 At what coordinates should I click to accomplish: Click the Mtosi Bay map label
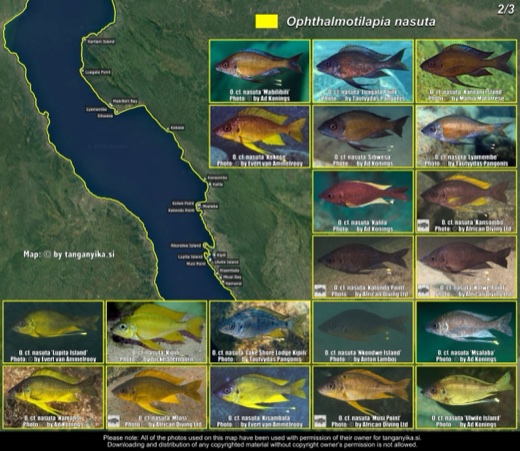232,277
